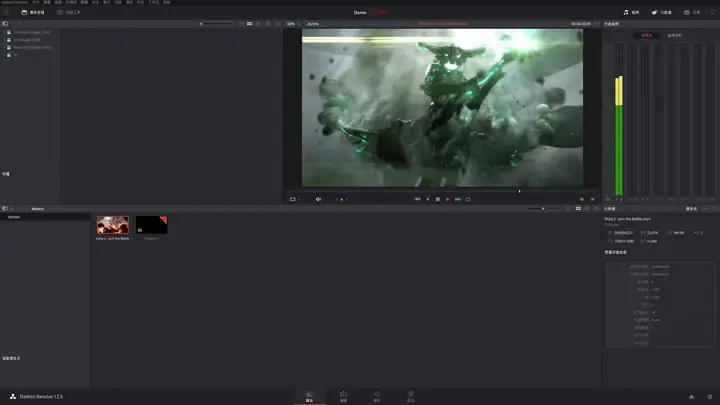Open project settings gear icon at bottom right
Viewport: 720px width, 405px height.
(x=710, y=397)
